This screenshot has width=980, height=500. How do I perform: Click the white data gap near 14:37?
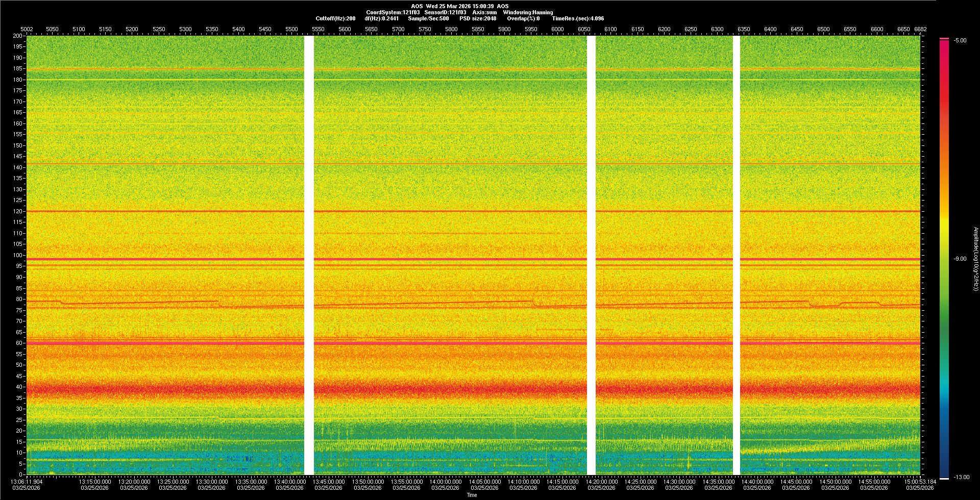click(736, 255)
